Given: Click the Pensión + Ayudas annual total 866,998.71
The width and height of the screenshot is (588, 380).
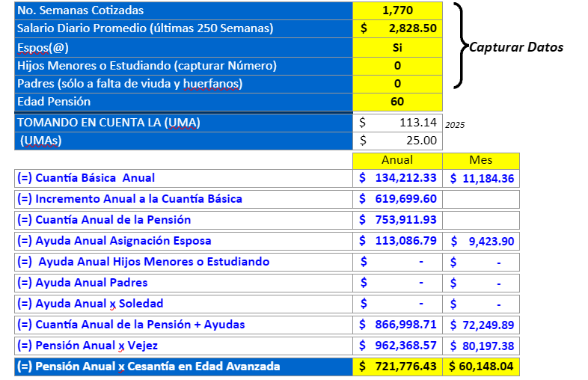Looking at the screenshot, I should tap(397, 325).
